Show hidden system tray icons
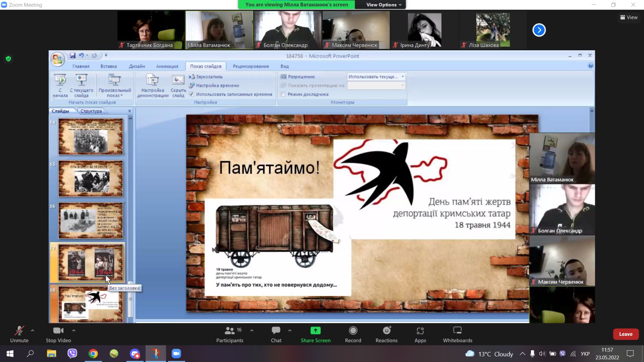Image resolution: width=644 pixels, height=362 pixels. click(522, 354)
